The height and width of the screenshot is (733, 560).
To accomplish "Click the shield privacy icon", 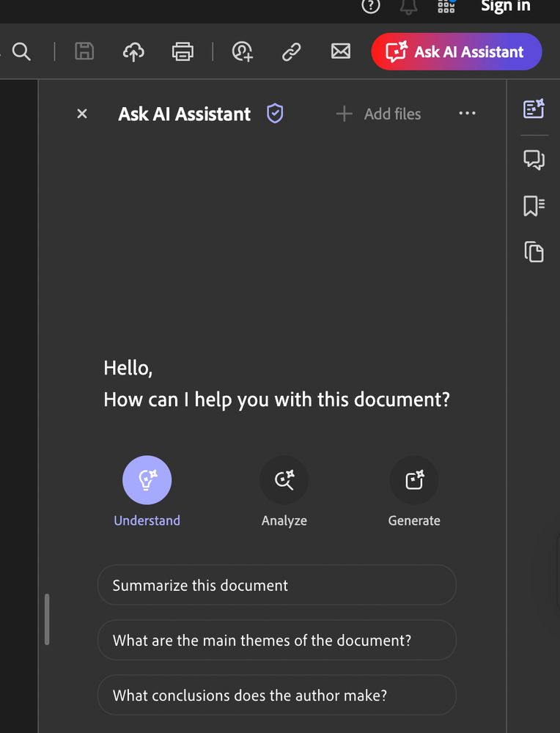I will (x=275, y=114).
